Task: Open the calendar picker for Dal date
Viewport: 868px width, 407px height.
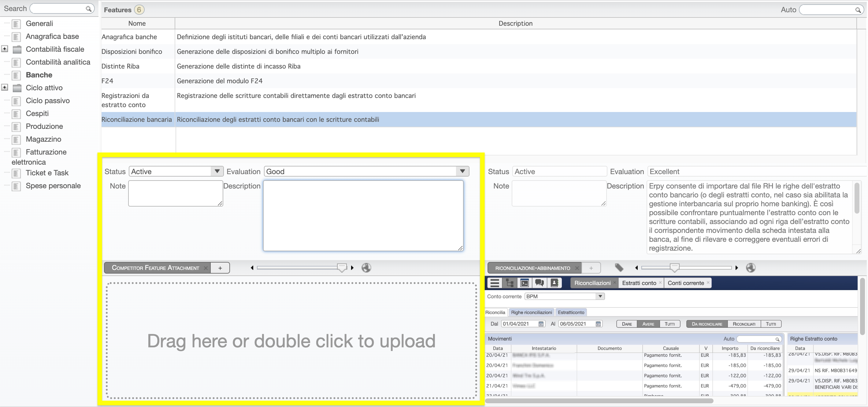Action: (541, 324)
